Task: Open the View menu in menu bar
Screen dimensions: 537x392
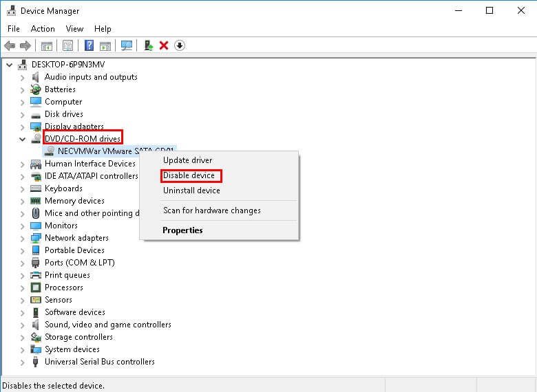Action: tap(74, 29)
